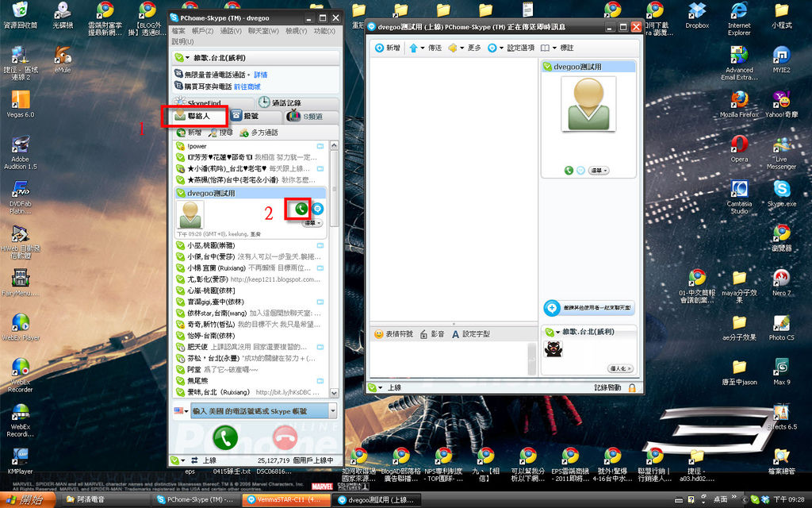Viewport: 812px width, 508px height.
Task: Click the green call button for dvegoo contact
Action: [x=301, y=209]
